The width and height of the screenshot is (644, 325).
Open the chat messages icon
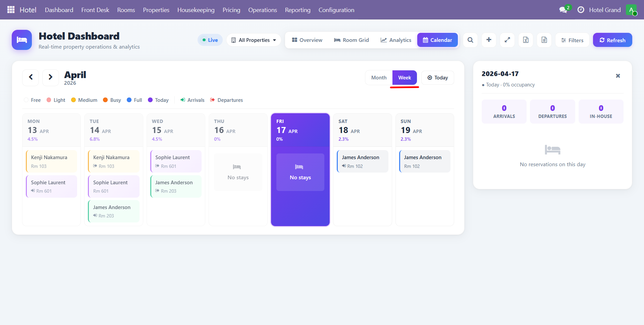pyautogui.click(x=563, y=10)
